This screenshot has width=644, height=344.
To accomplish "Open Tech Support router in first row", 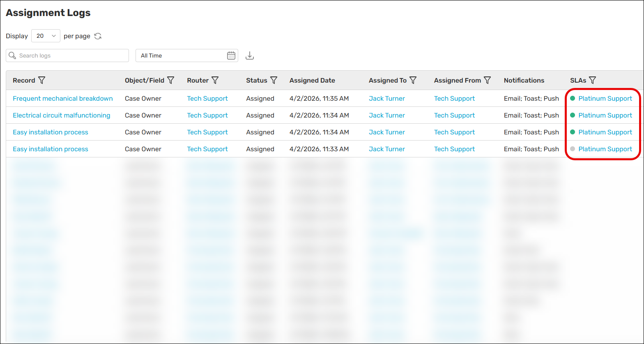I will pos(207,99).
